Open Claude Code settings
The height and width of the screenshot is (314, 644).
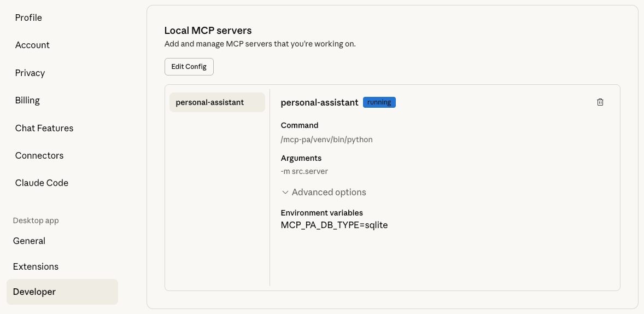(x=42, y=183)
